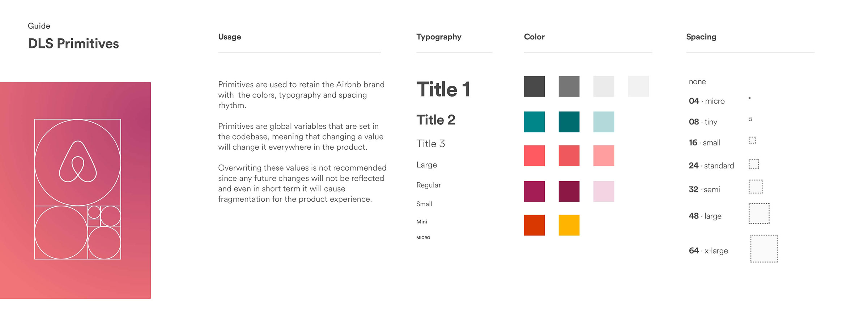Click the 32 semi spacing square

pos(755,187)
